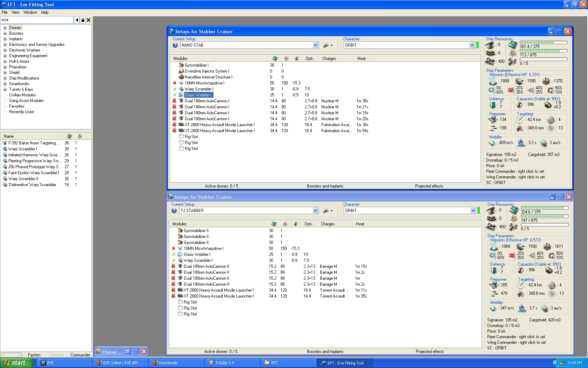Click turret hardpoints icon in NANO STAB resources
588x368 pixels.
point(490,45)
